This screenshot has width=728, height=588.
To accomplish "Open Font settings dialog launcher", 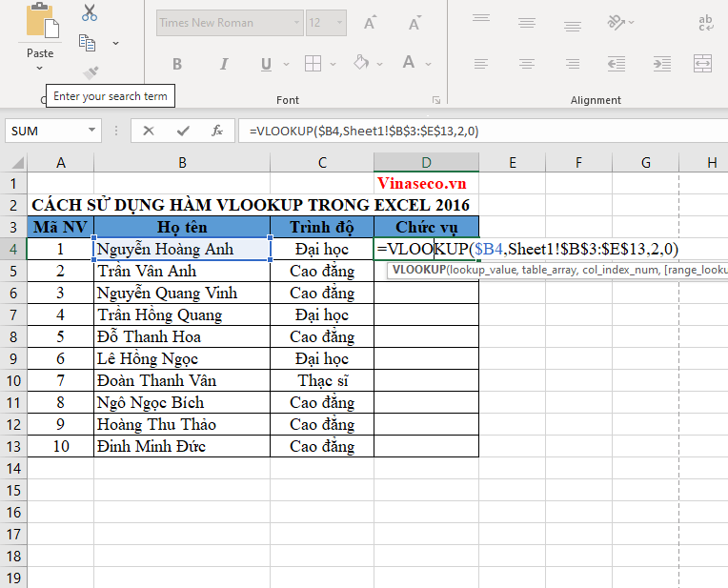I will pyautogui.click(x=435, y=100).
